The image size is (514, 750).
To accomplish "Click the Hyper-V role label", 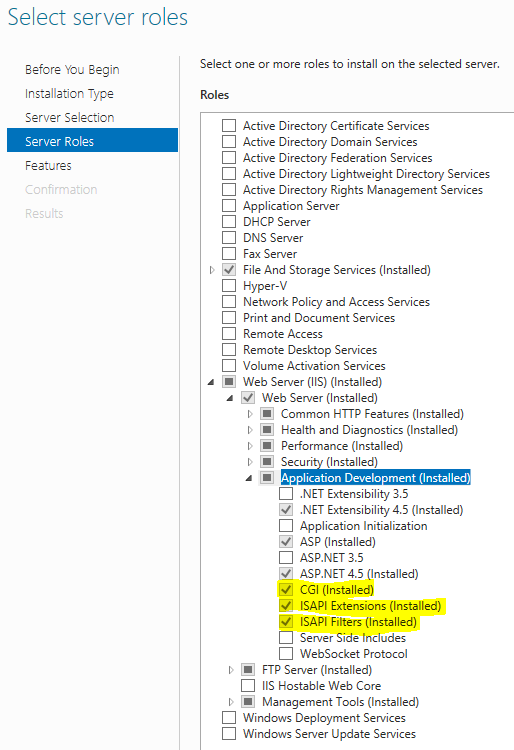I will tap(265, 286).
